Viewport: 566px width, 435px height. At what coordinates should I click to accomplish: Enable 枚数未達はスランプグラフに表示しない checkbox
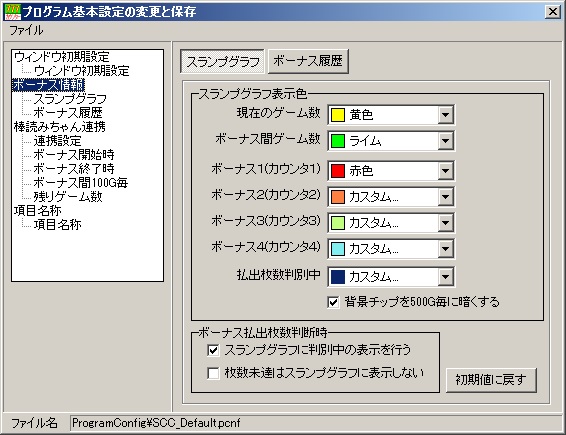pyautogui.click(x=213, y=373)
